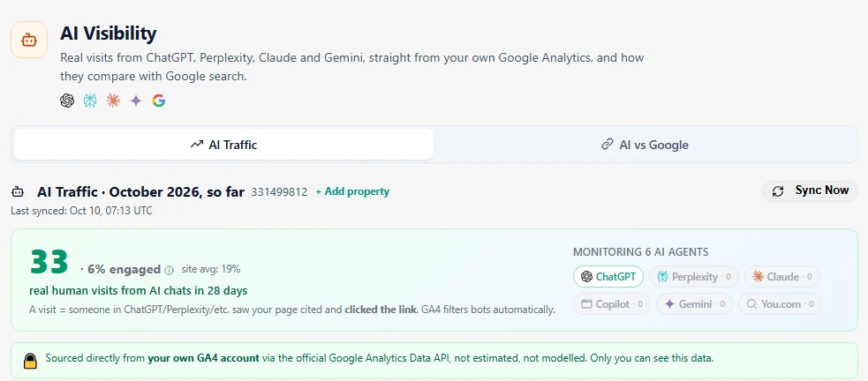Click the Perplexity logo under the description
Image resolution: width=868 pixels, height=381 pixels.
click(x=90, y=101)
